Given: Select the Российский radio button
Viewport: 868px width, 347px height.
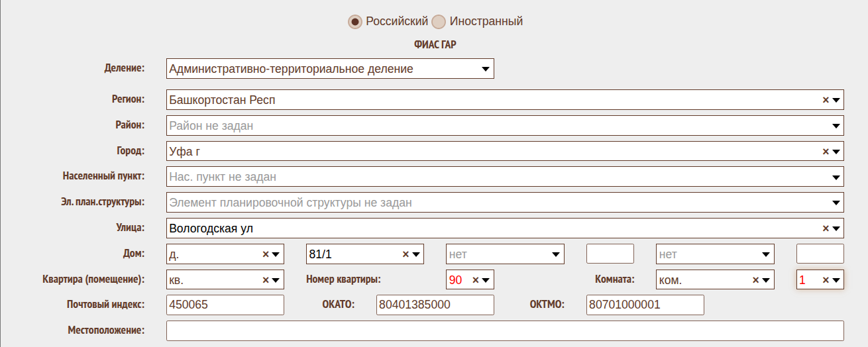Looking at the screenshot, I should click(x=355, y=22).
